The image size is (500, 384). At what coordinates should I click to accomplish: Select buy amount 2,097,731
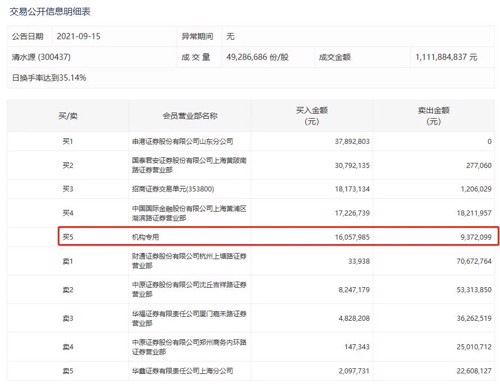click(354, 371)
